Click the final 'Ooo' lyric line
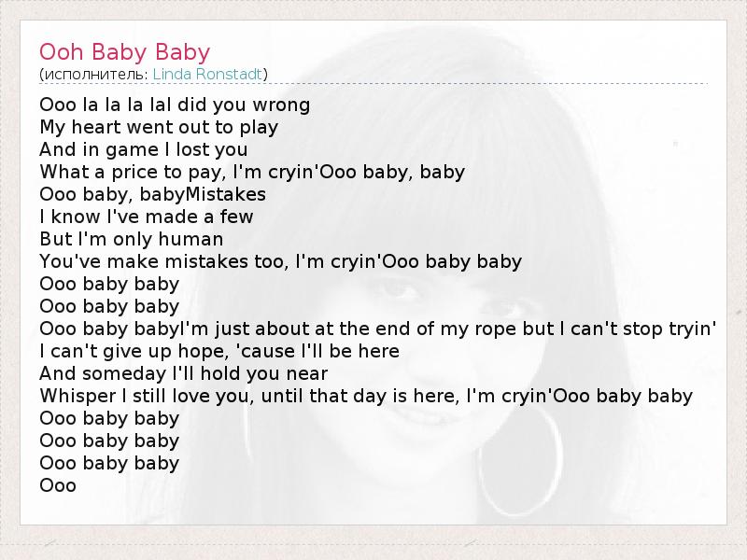This screenshot has width=747, height=560. click(58, 485)
